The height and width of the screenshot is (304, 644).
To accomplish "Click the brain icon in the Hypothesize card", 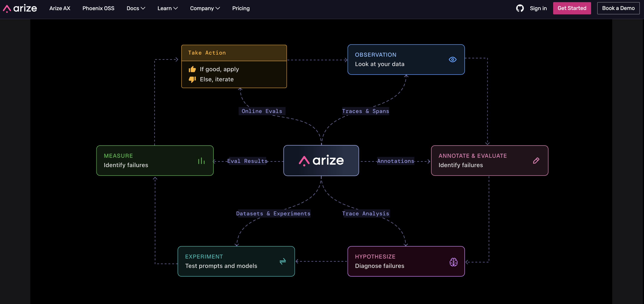I will [453, 262].
